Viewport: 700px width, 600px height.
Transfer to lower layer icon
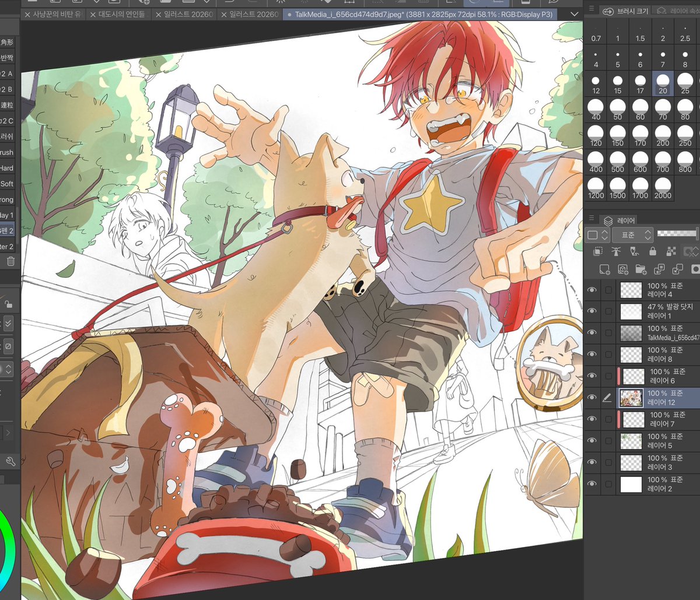click(x=659, y=269)
